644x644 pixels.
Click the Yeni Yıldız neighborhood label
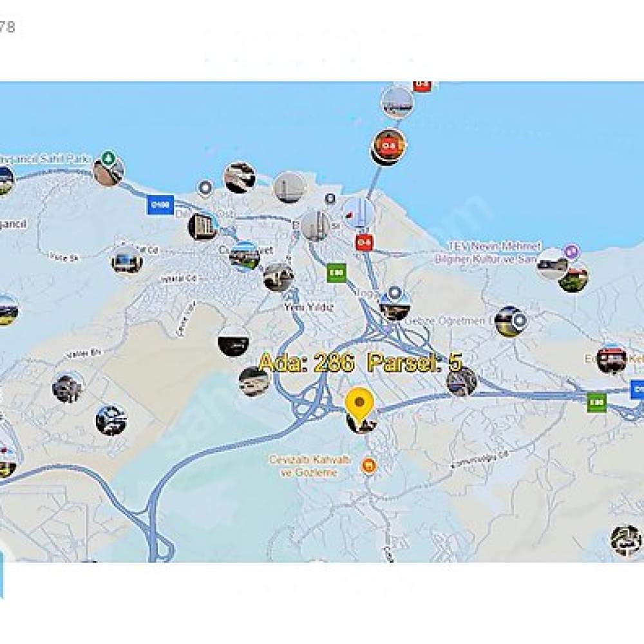pos(309,307)
